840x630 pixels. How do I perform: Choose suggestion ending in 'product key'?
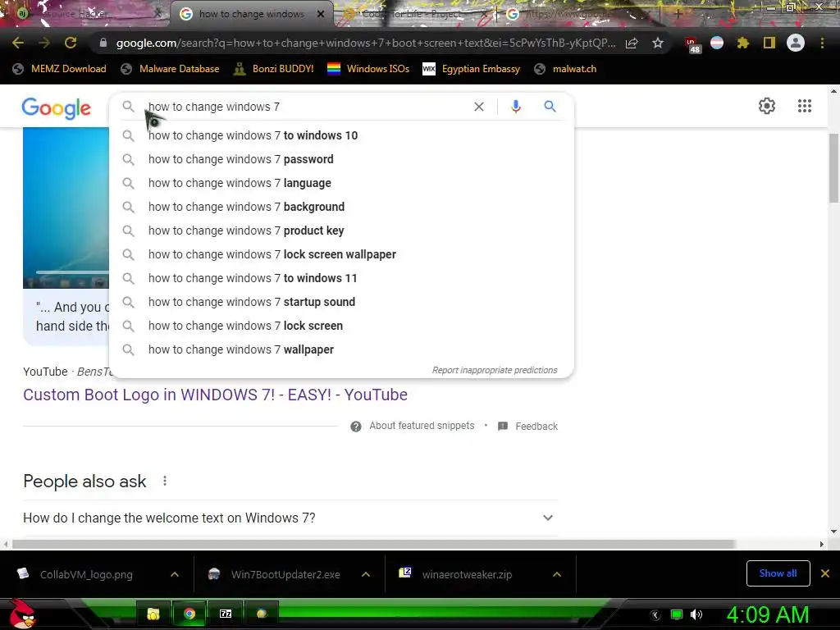[x=341, y=231]
